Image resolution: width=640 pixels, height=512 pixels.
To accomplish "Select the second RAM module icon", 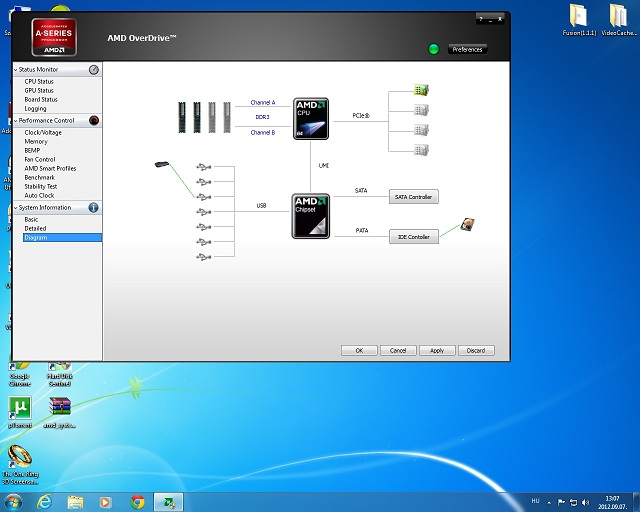I will coord(197,117).
